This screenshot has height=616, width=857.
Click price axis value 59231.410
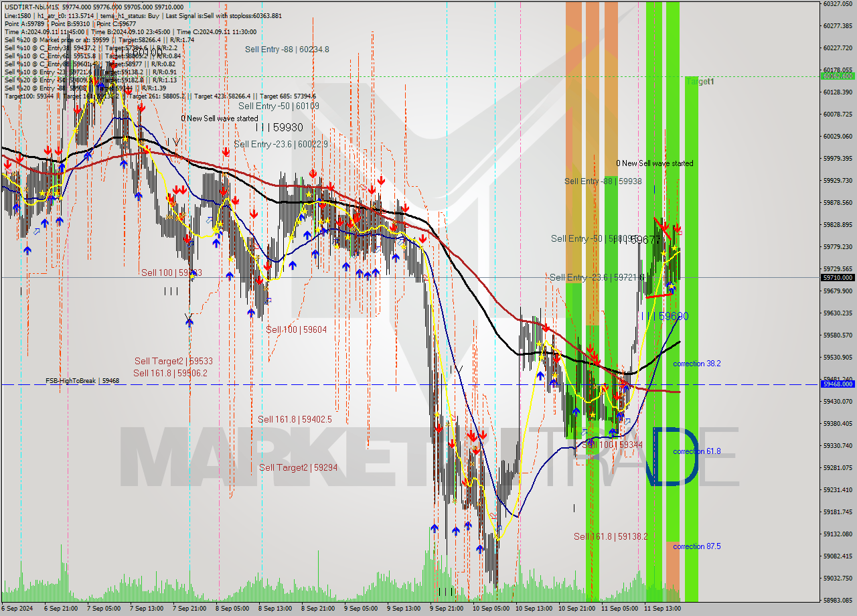click(x=838, y=489)
